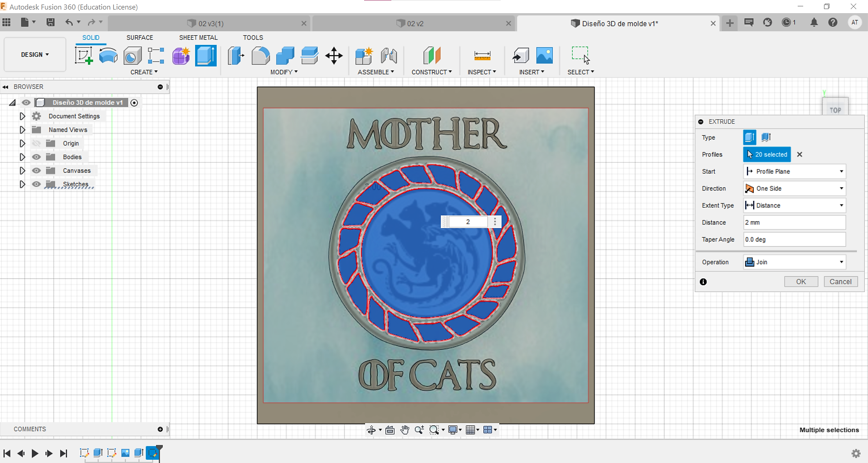The width and height of the screenshot is (868, 463).
Task: Jump to timeline end
Action: 63,453
